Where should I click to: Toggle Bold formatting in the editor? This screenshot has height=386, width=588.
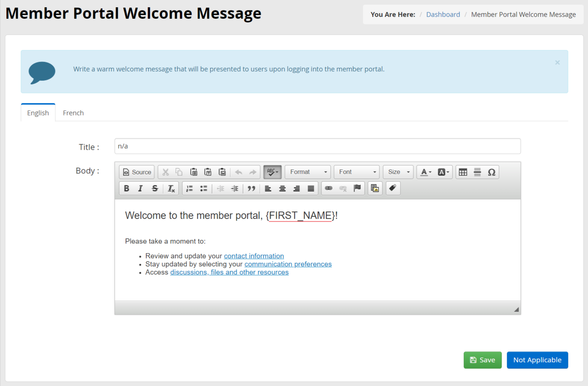tap(126, 188)
